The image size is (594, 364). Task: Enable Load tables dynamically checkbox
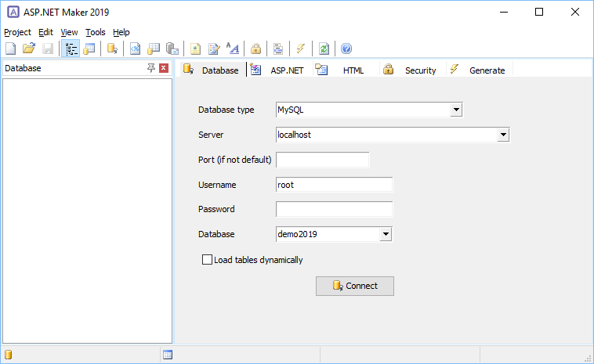pos(207,260)
